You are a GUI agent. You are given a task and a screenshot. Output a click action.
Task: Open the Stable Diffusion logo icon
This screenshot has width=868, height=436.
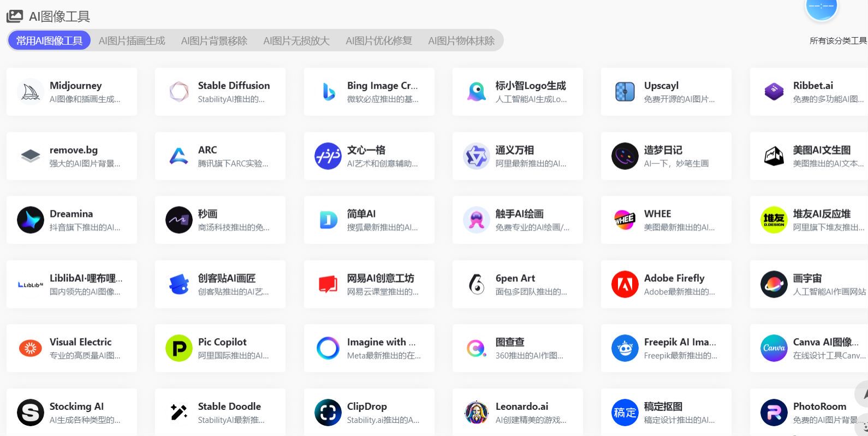point(179,92)
